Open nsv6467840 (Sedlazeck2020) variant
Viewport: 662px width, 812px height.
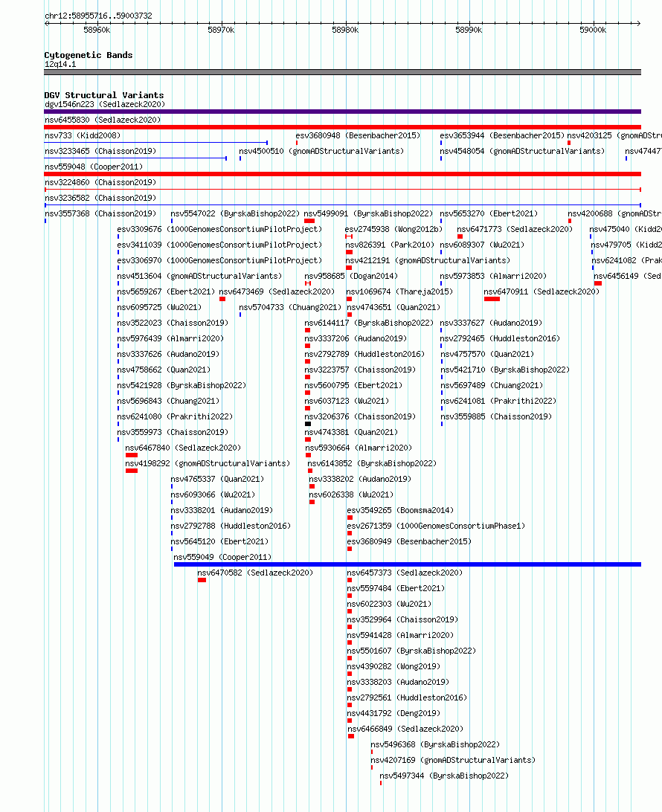(x=183, y=448)
